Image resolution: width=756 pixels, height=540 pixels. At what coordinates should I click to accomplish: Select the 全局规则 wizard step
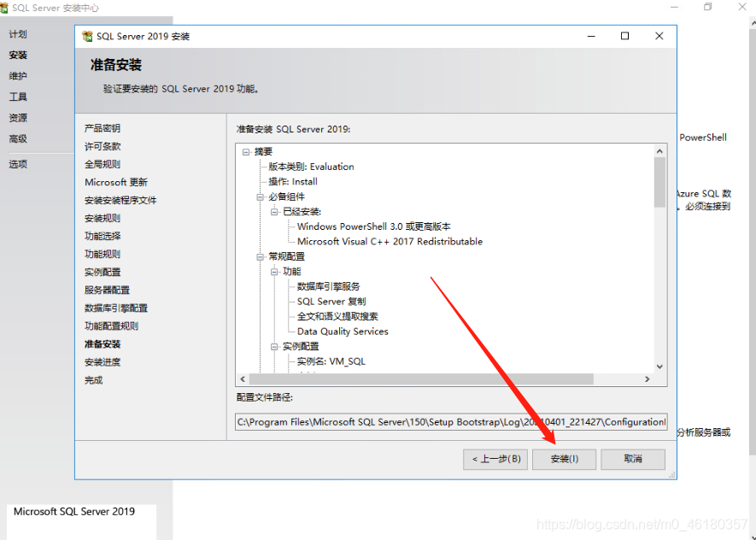[x=103, y=164]
